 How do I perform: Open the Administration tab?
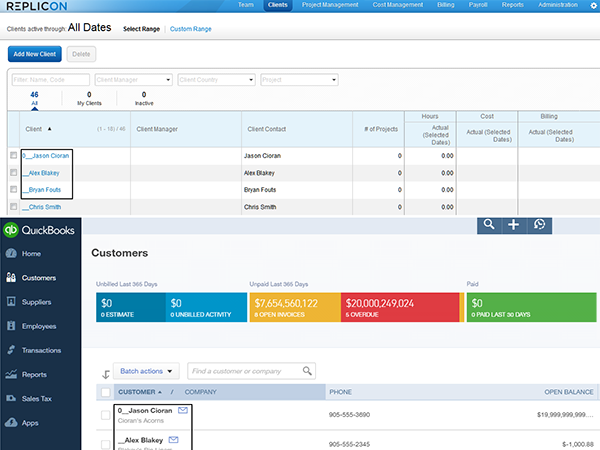pos(558,5)
